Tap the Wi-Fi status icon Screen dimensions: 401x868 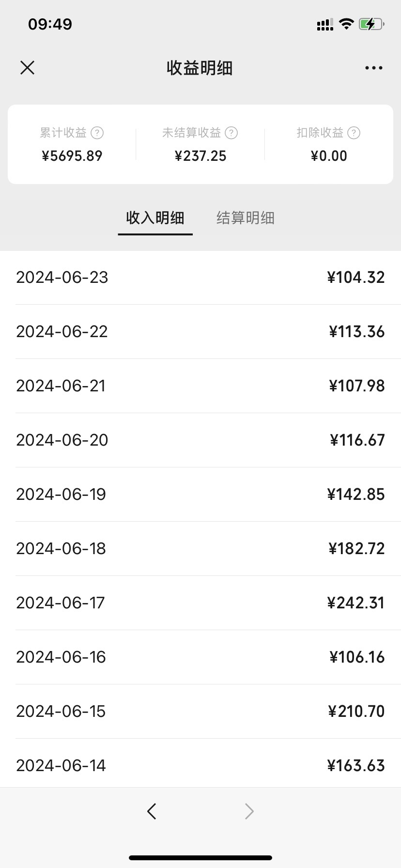[346, 24]
